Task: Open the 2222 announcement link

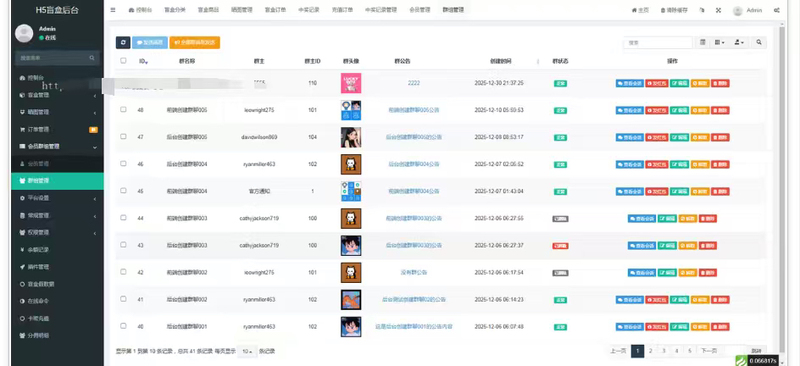Action: (414, 83)
